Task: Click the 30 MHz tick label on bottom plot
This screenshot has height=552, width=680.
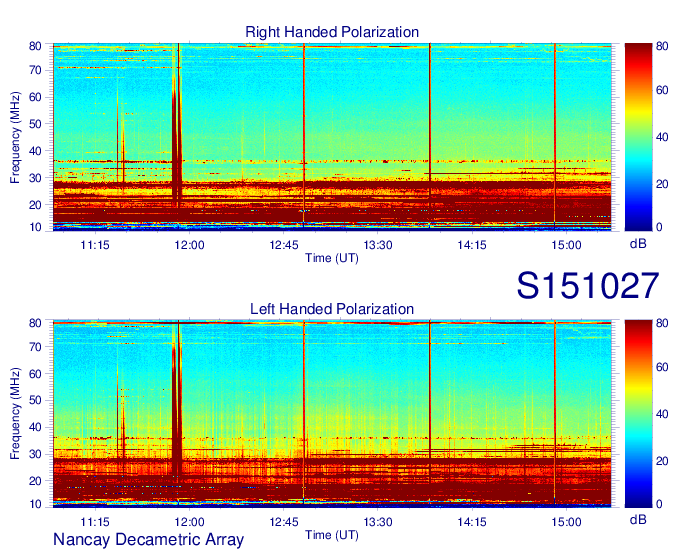Action: (35, 454)
